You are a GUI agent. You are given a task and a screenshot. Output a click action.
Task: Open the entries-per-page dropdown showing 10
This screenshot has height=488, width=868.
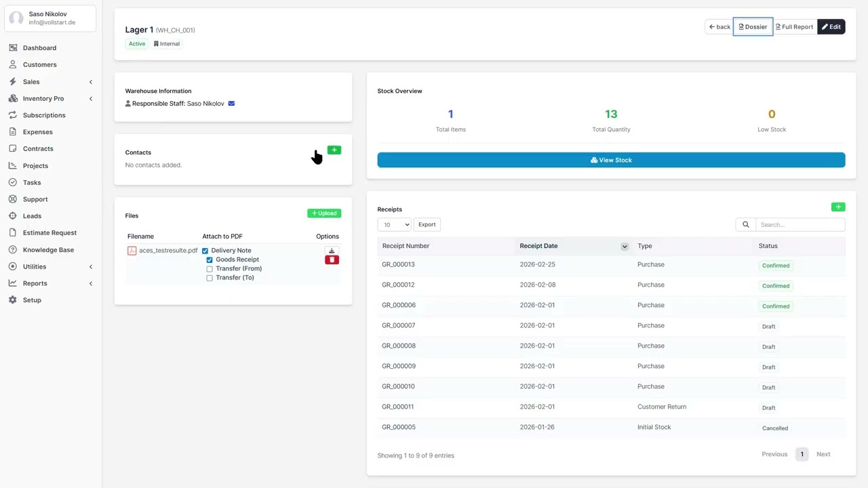click(x=395, y=224)
